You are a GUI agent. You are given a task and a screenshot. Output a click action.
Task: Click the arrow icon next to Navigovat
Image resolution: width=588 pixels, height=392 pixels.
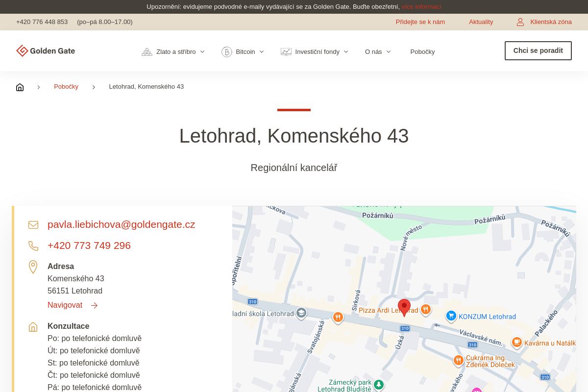click(x=94, y=306)
